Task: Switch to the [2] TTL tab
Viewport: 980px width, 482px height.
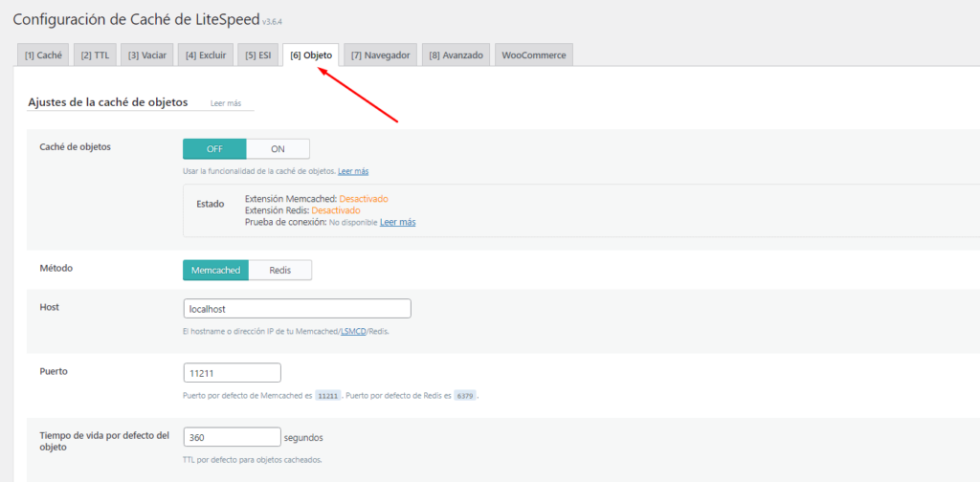Action: [95, 55]
